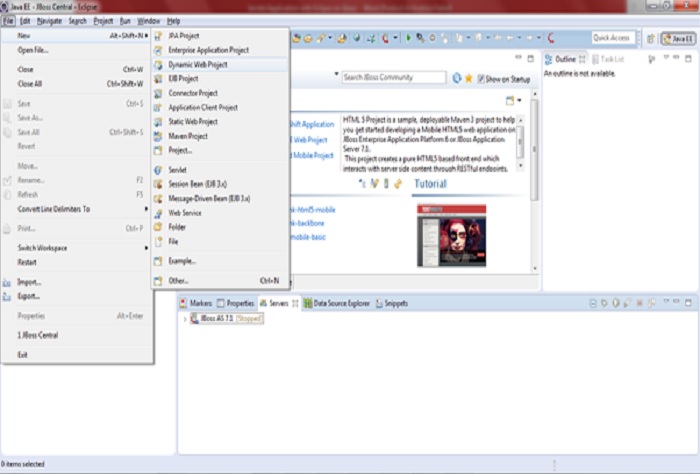Switch to the Snippets tab
Viewport: 700px width, 474px height.
tap(392, 304)
